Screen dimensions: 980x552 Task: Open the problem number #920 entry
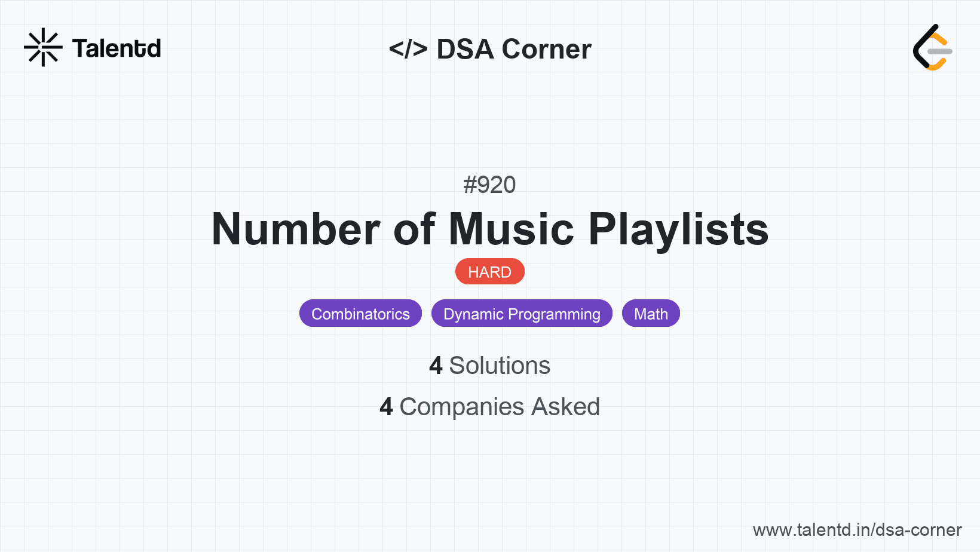click(490, 185)
